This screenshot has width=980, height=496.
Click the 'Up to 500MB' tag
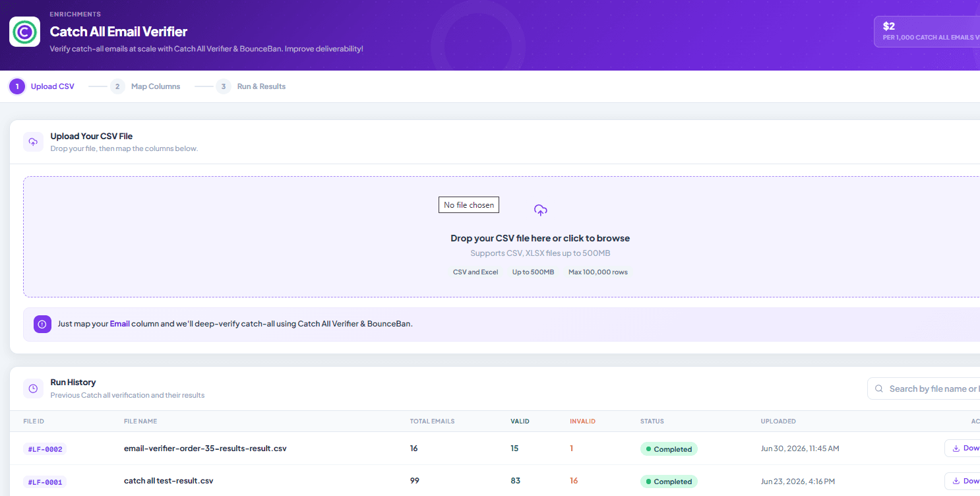click(534, 272)
